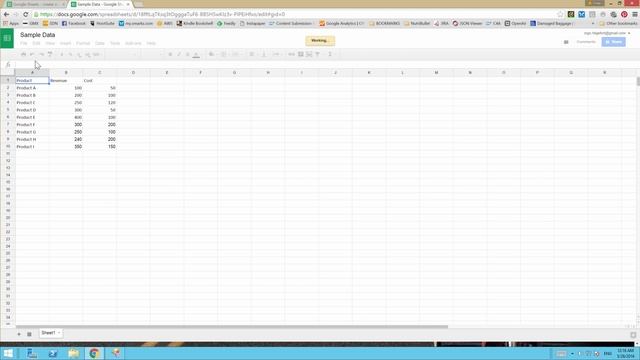Open the Windows Start button
Viewport: 640px width, 360px height.
point(8,353)
